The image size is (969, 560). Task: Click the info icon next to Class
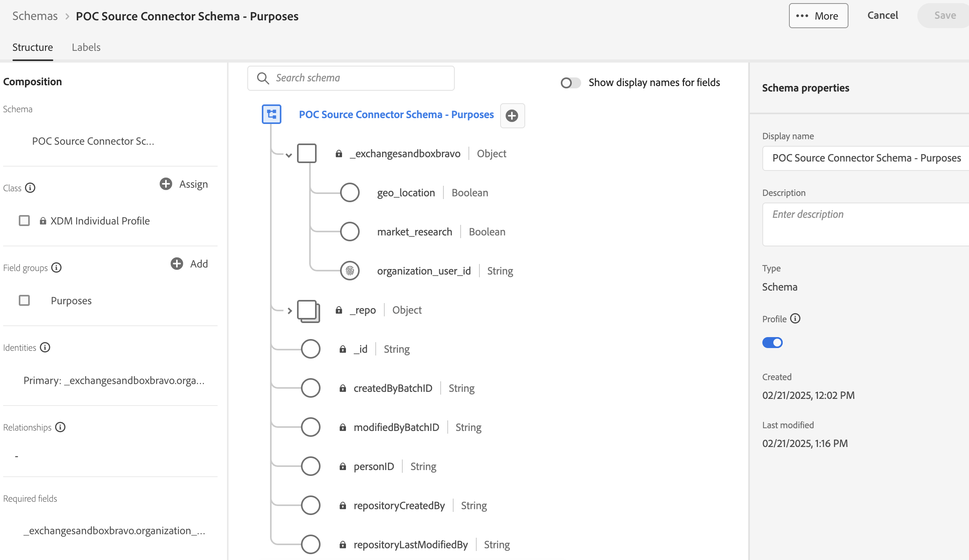[30, 188]
